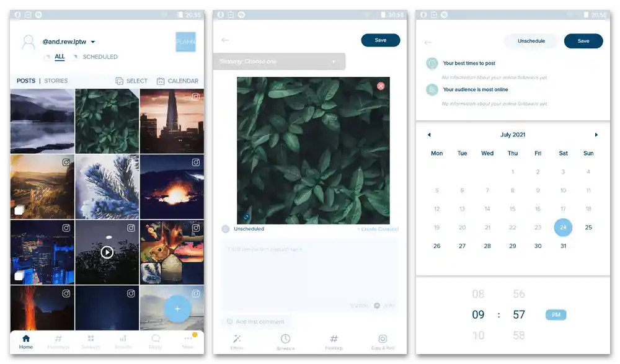This screenshot has height=364, width=620.
Task: Open the snowy pine branch thumbnail
Action: (x=107, y=187)
